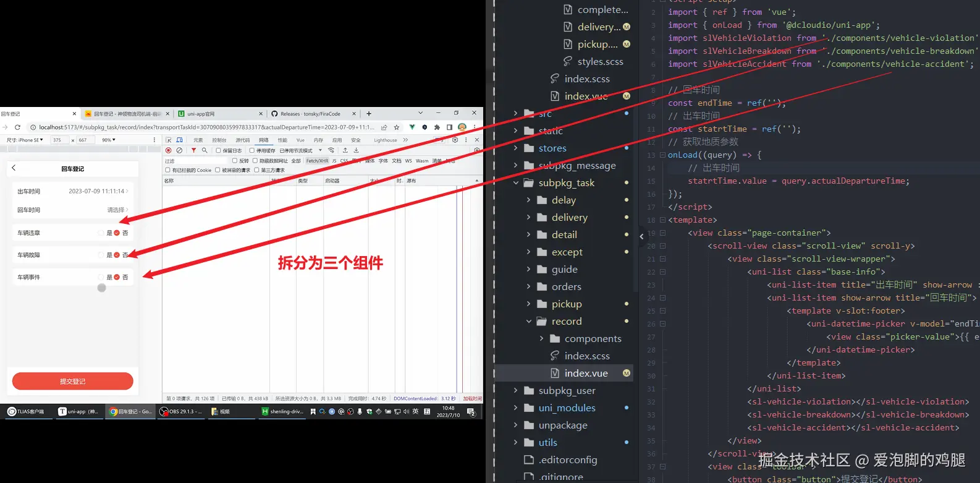This screenshot has height=483, width=980.
Task: Click the DevTools inspect element icon
Action: (x=169, y=140)
